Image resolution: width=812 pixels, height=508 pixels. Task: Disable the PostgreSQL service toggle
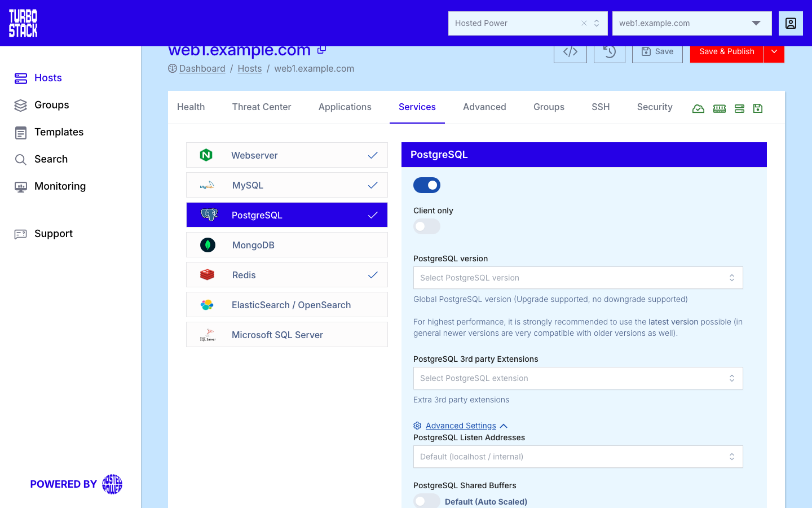pyautogui.click(x=427, y=185)
